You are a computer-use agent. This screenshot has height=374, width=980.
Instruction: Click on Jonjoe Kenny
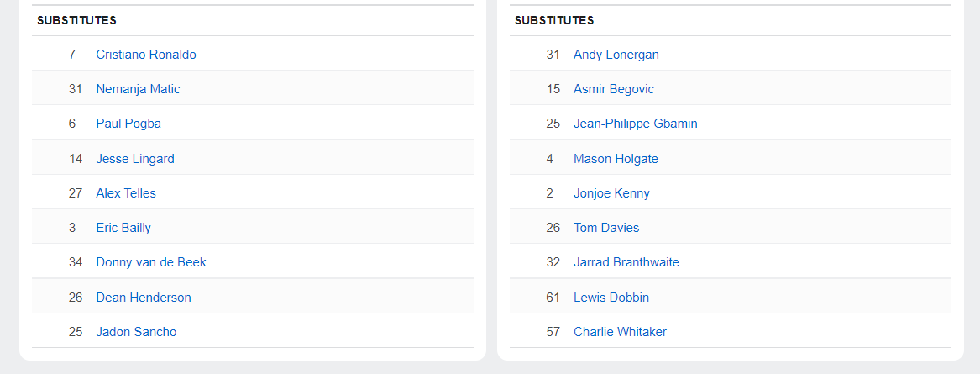pyautogui.click(x=611, y=193)
